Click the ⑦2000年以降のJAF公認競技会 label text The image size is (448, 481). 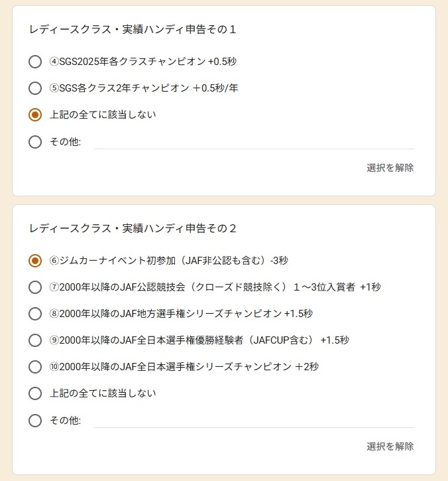(215, 287)
